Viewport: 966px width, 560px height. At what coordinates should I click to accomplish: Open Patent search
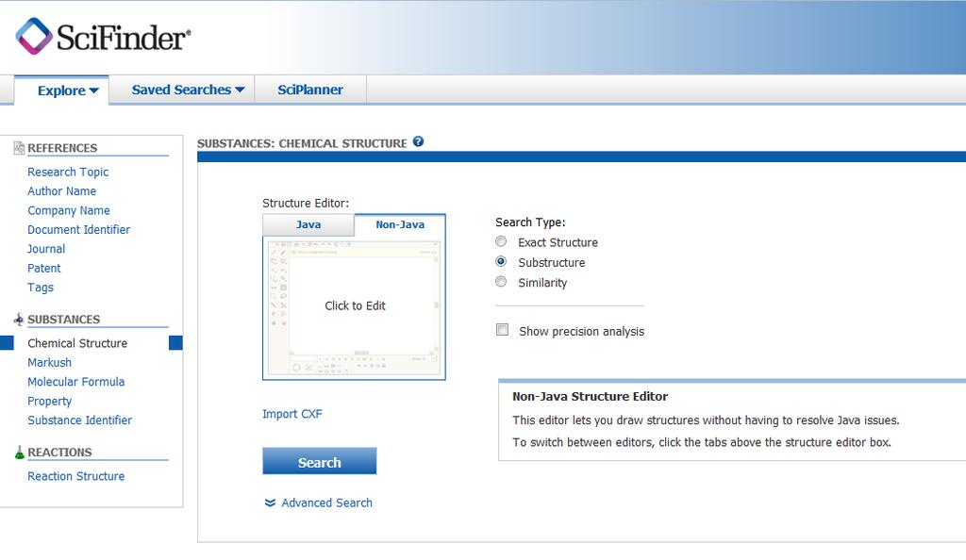[x=43, y=269]
